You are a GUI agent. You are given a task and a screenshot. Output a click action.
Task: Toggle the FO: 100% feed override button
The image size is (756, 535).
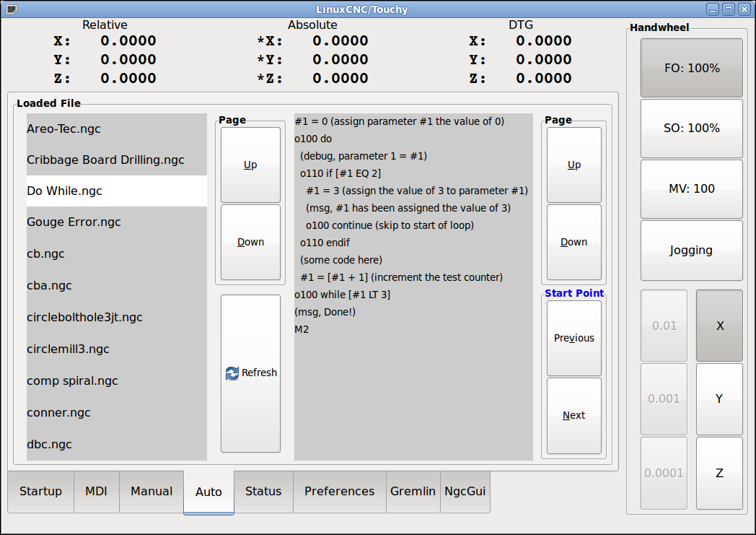(691, 68)
